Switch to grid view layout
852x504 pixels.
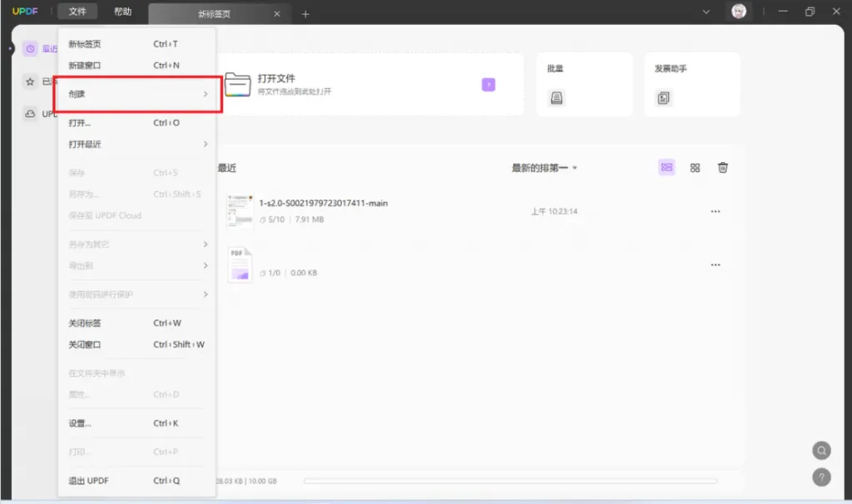695,168
